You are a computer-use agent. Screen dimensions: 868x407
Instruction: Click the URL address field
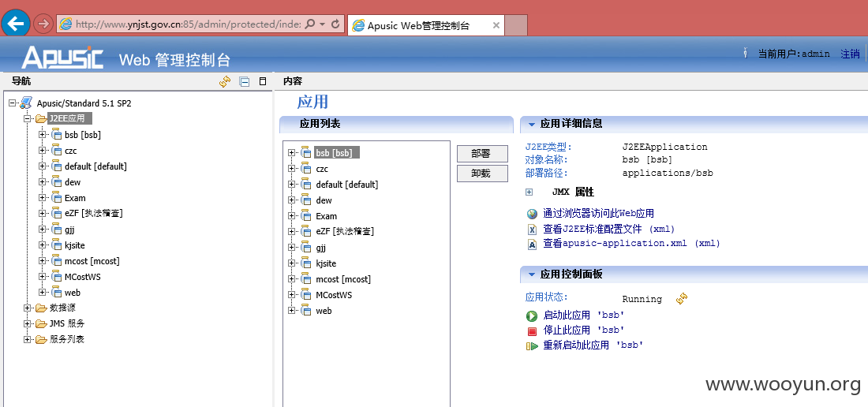point(189,24)
